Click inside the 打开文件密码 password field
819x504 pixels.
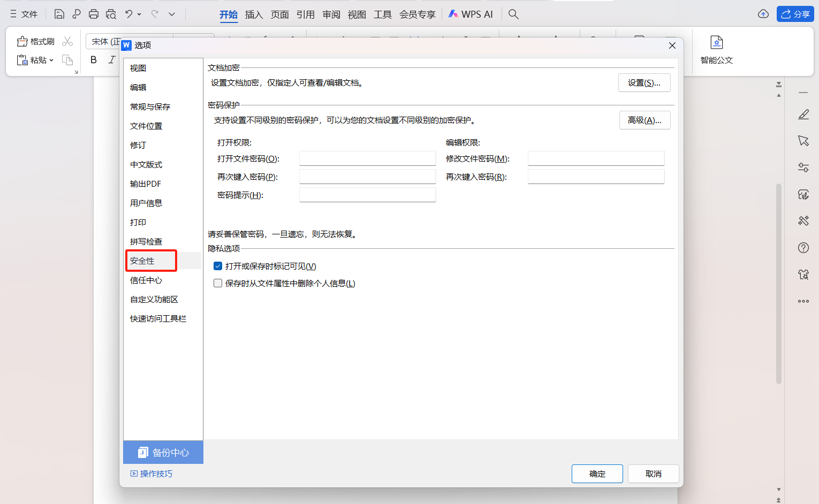367,158
